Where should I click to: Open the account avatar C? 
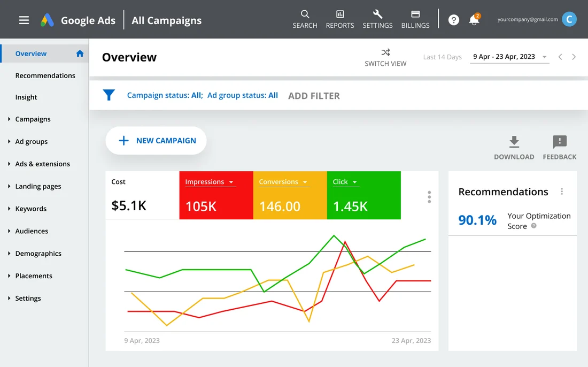coord(569,19)
